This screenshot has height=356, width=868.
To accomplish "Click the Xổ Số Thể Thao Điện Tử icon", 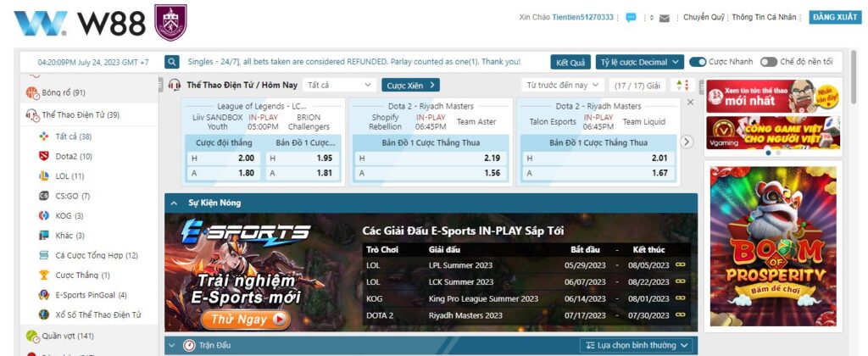I will (x=44, y=314).
